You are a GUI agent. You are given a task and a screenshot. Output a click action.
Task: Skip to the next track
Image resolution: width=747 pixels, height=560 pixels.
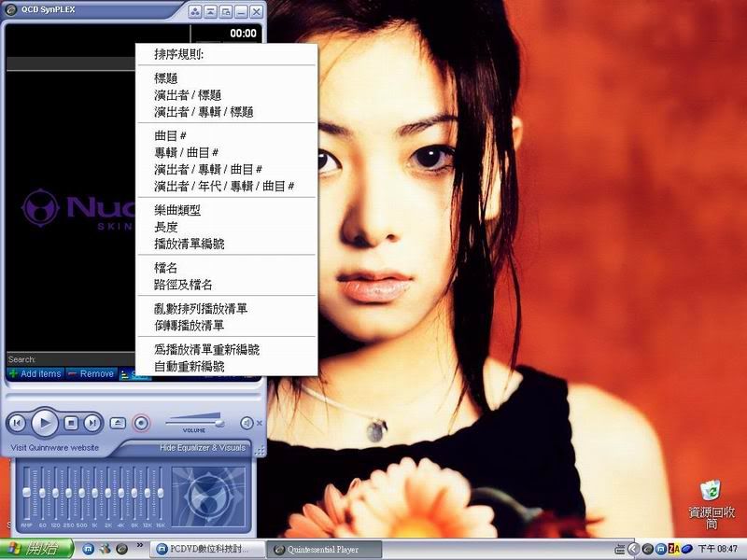pos(92,423)
